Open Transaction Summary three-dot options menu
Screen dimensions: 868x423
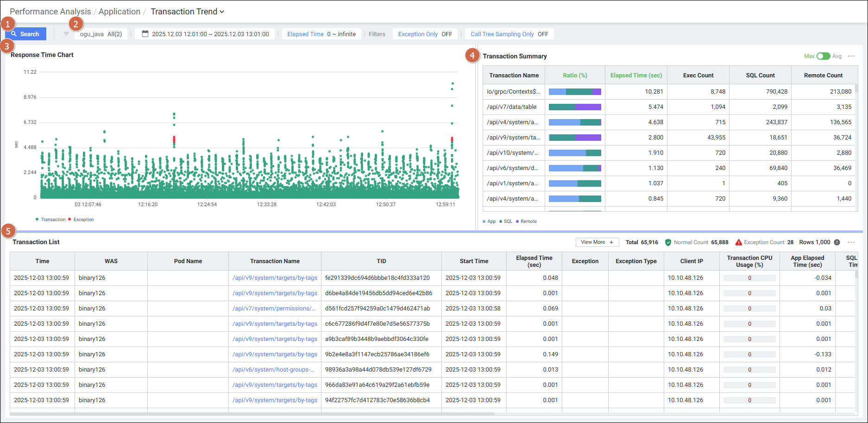click(851, 56)
